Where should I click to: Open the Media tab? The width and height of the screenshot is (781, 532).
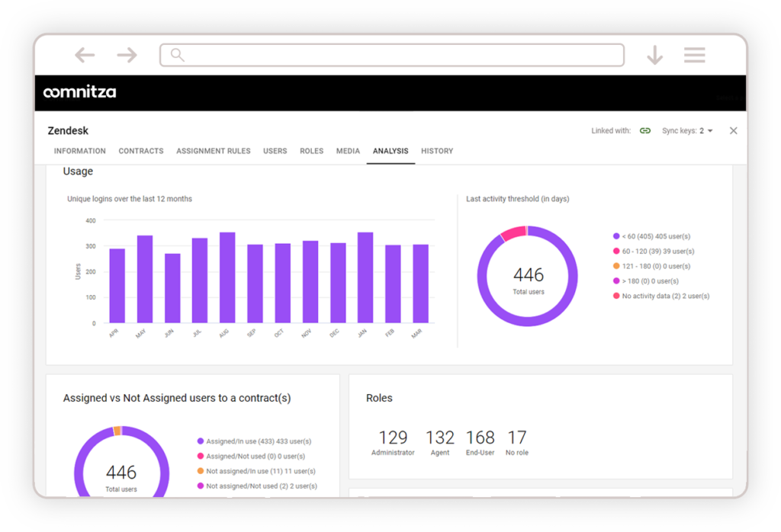(348, 151)
